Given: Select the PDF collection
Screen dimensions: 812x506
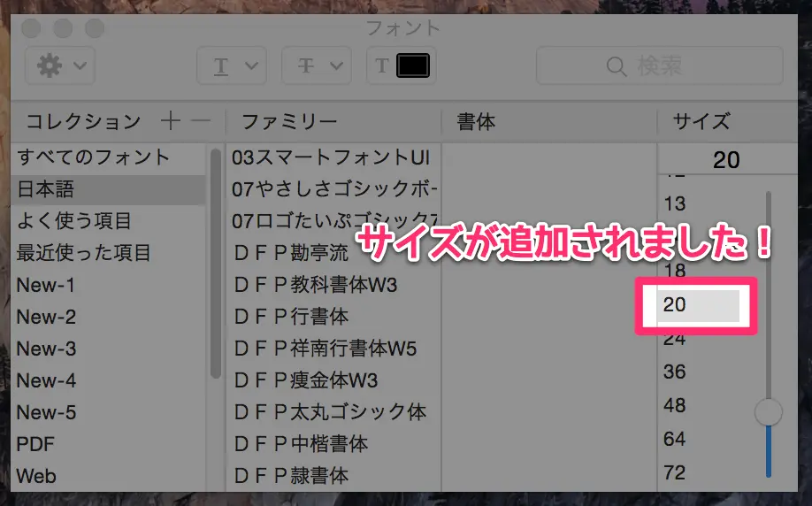Looking at the screenshot, I should point(35,444).
